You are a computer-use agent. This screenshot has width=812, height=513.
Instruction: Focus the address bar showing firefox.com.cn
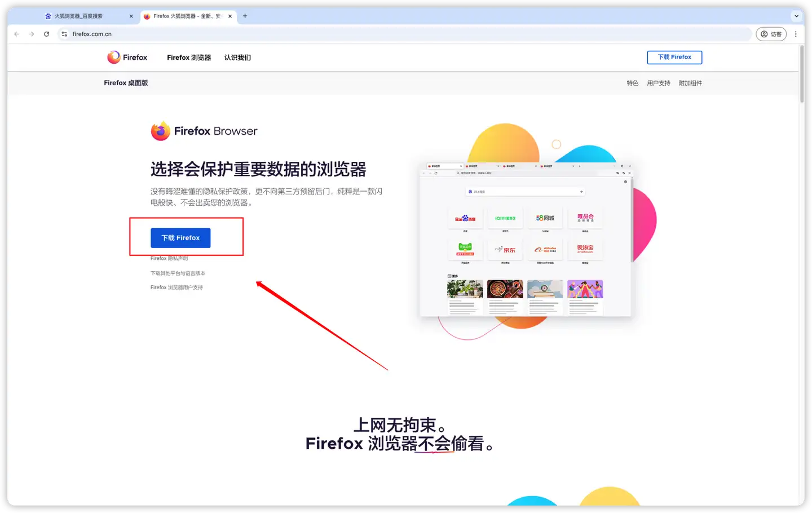405,34
